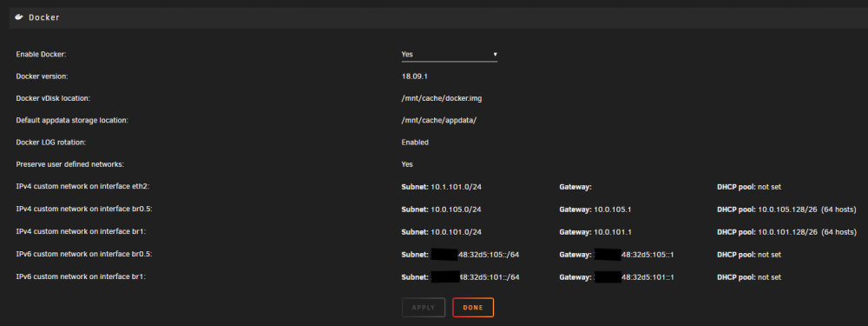The height and width of the screenshot is (326, 868).
Task: Click the appdata path /mnt/cache/appdata/
Action: (439, 120)
